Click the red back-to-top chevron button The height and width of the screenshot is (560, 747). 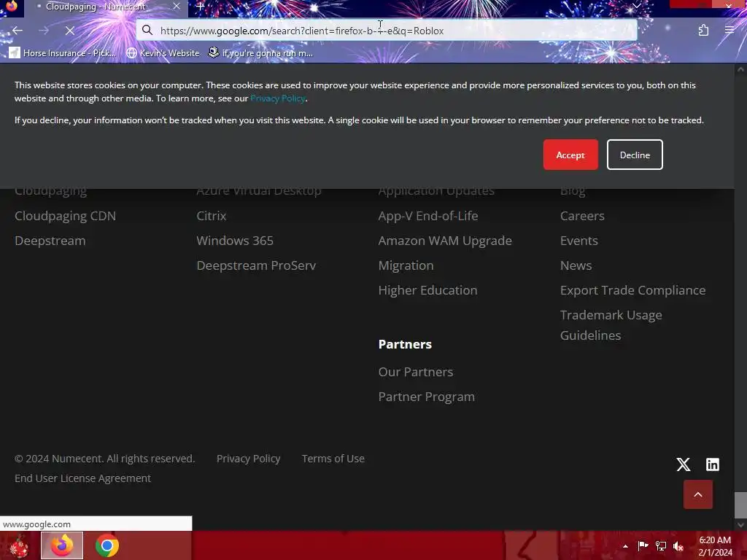698,494
